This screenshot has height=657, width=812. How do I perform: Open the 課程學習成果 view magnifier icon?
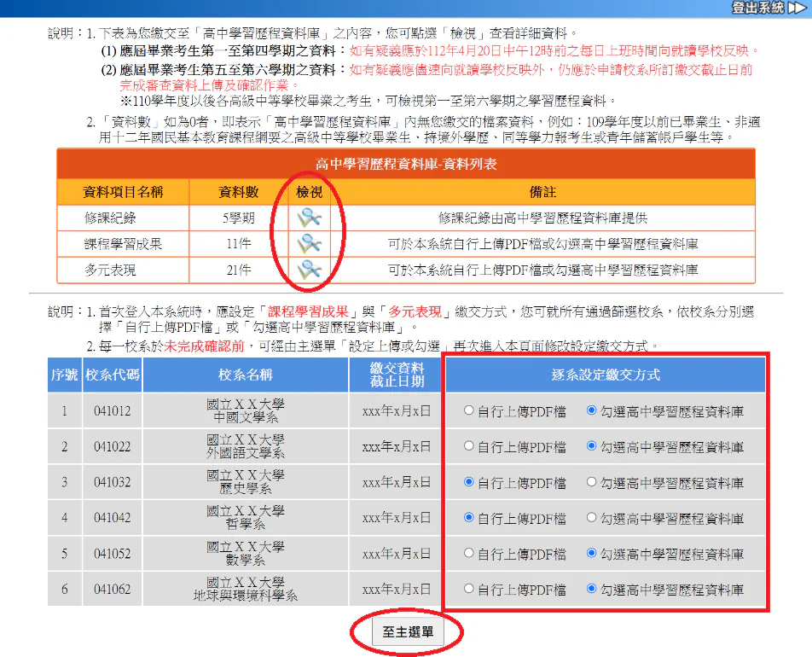pos(309,243)
